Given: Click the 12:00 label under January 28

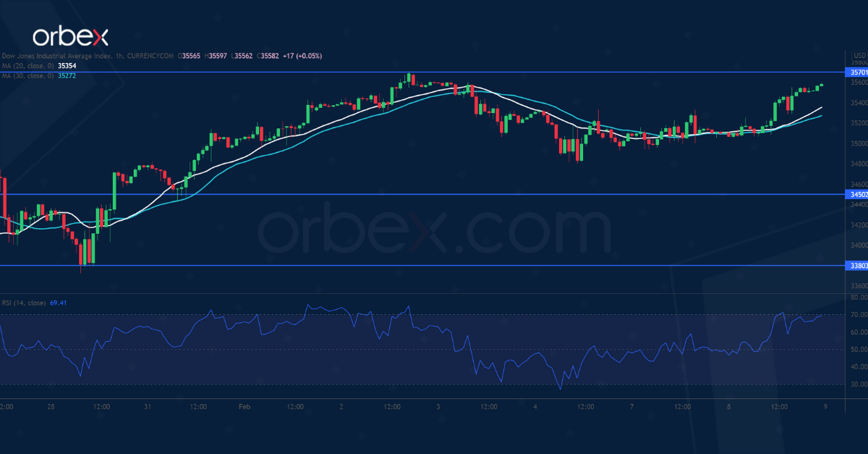Looking at the screenshot, I should (102, 407).
